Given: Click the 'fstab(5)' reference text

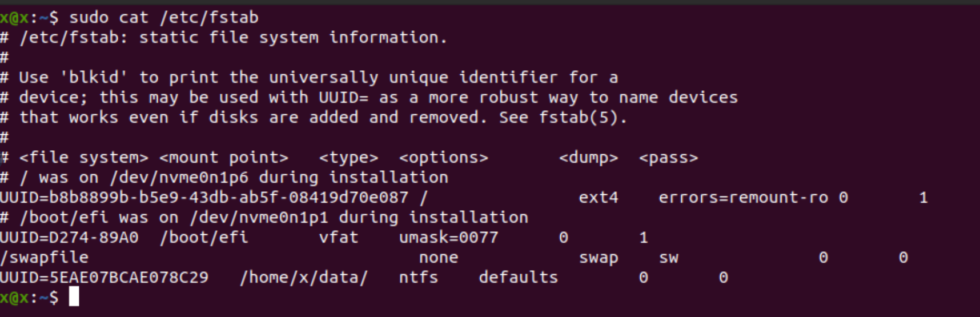Looking at the screenshot, I should 579,118.
